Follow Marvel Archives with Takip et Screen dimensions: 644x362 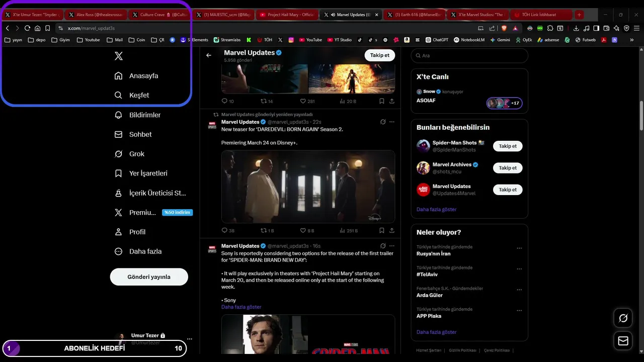[508, 168]
